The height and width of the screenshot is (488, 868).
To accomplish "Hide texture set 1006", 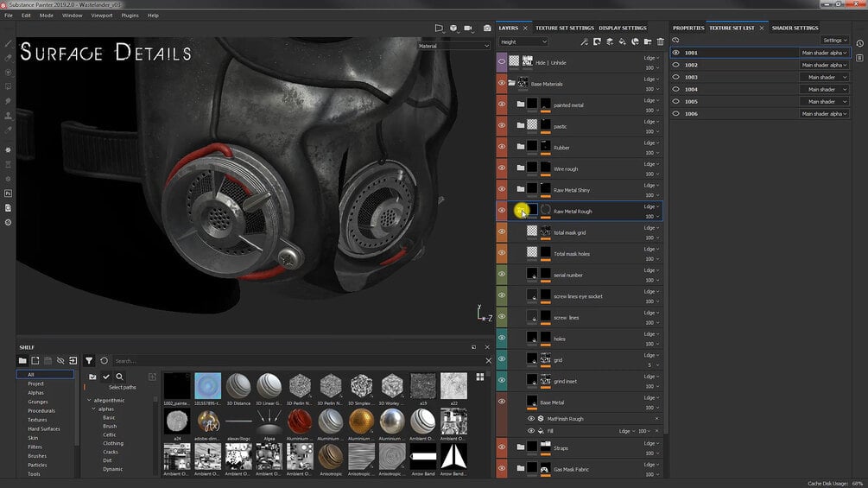I will (676, 113).
